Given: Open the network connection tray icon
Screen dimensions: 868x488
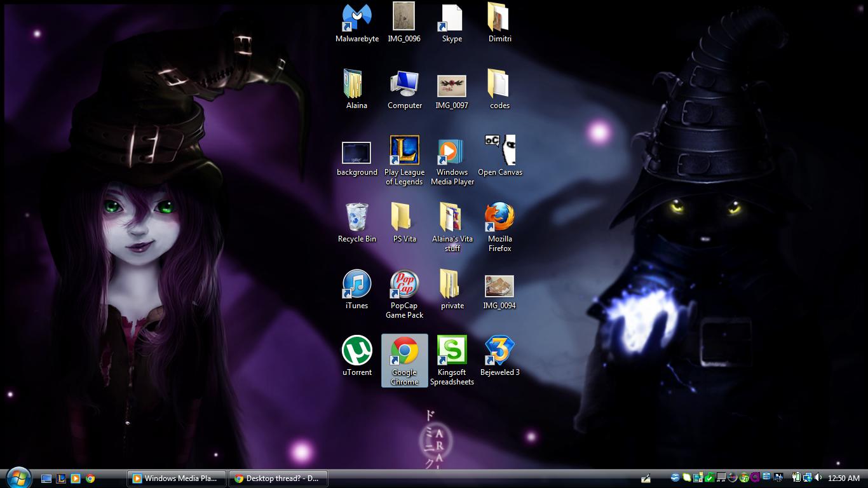Looking at the screenshot, I should (807, 478).
